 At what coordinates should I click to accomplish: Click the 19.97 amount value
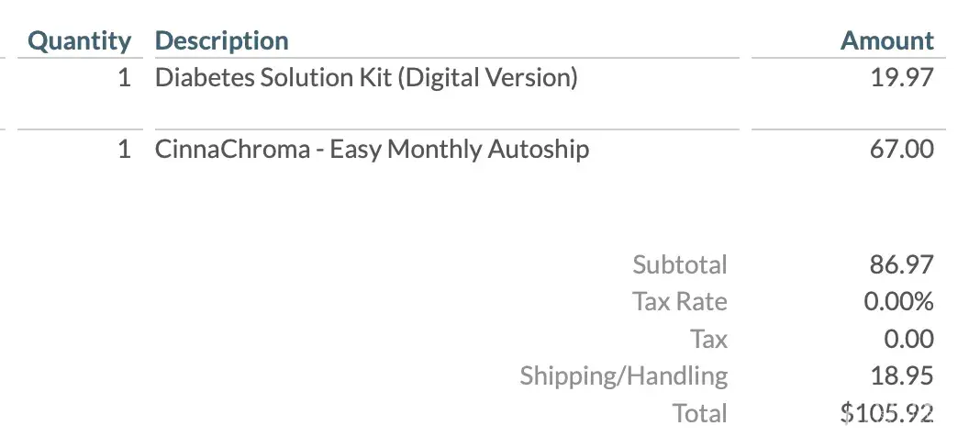pyautogui.click(x=901, y=78)
